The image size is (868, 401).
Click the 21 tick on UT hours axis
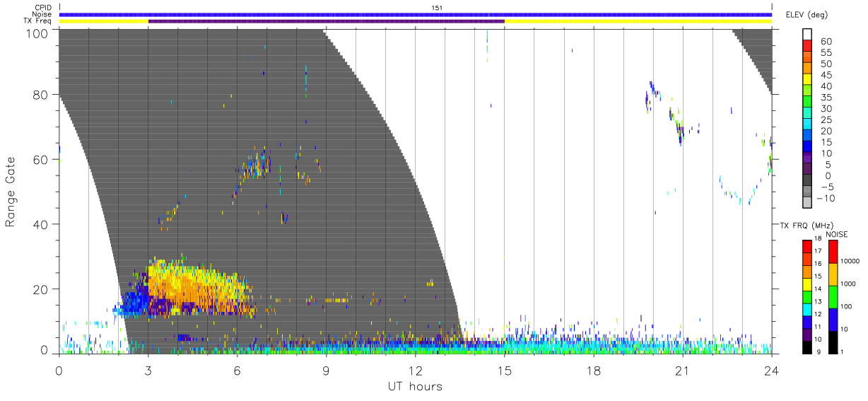[x=683, y=371]
